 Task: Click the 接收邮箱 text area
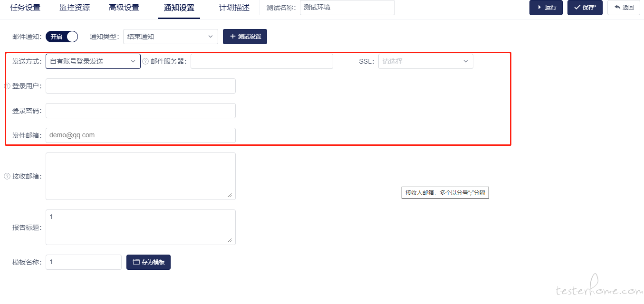point(141,176)
